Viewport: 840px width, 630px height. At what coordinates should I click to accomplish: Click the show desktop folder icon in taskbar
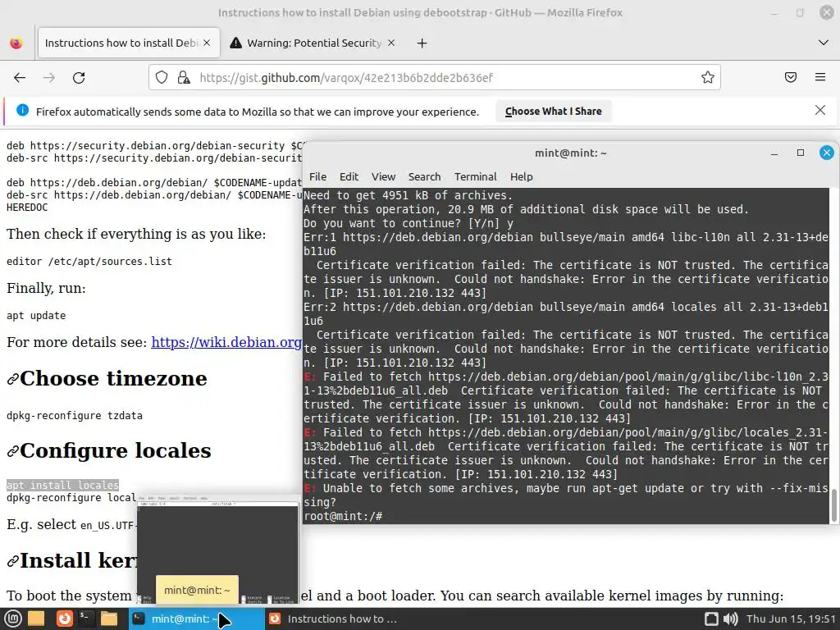tap(36, 619)
